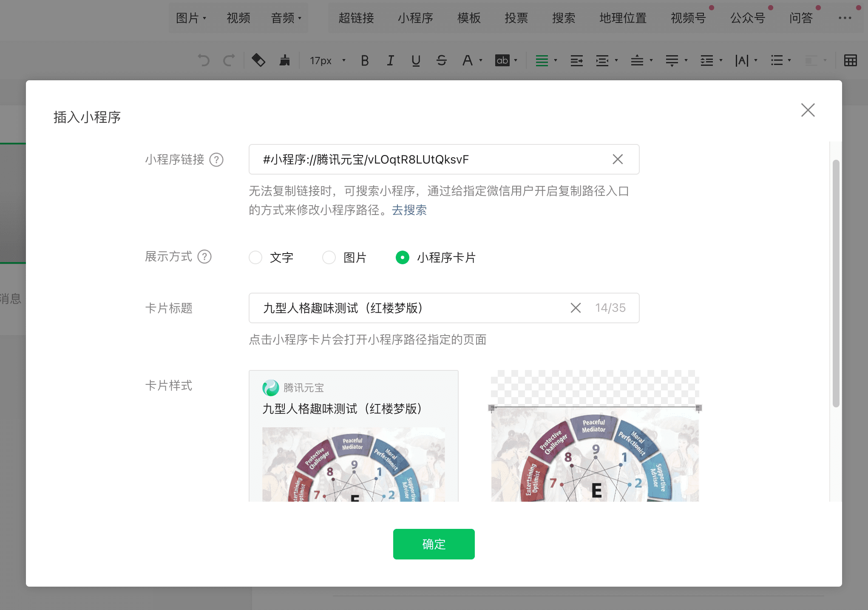Toggle strikethrough formatting
868x610 pixels.
click(x=442, y=61)
